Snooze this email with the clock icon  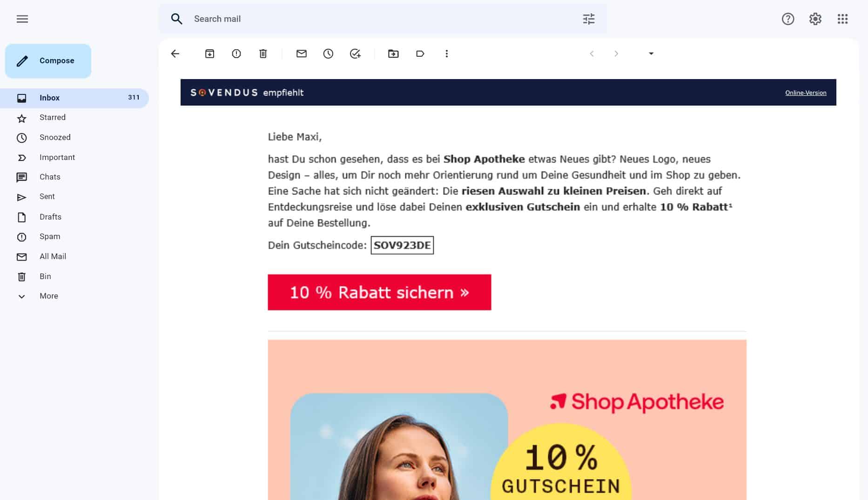pos(328,53)
